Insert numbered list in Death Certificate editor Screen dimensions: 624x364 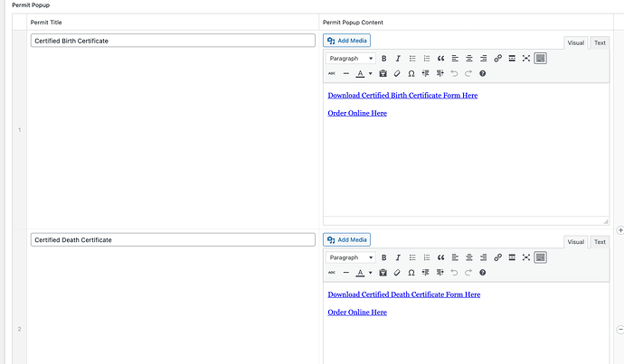point(427,257)
